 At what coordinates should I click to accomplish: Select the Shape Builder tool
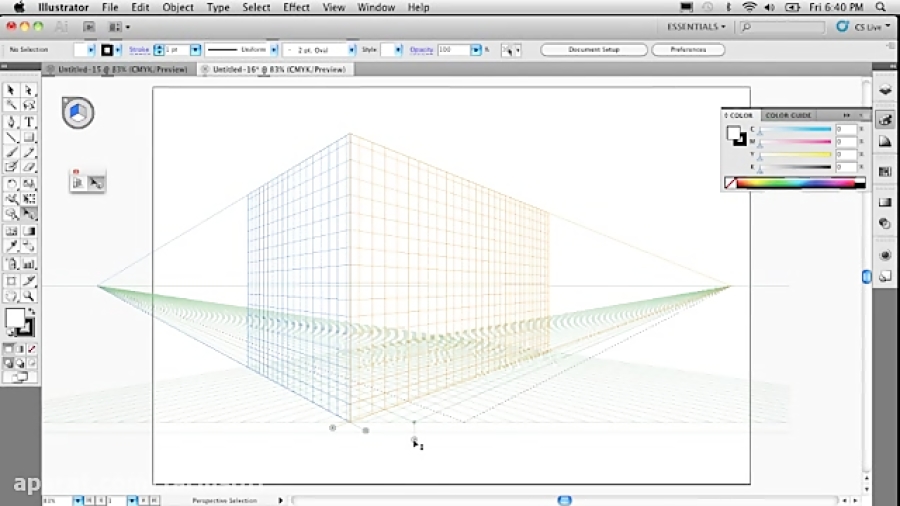point(11,213)
